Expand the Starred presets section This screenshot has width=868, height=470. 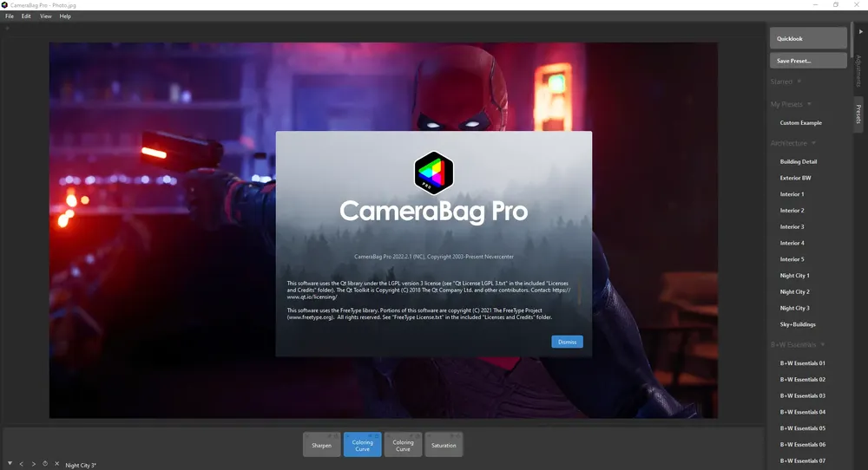pos(786,82)
